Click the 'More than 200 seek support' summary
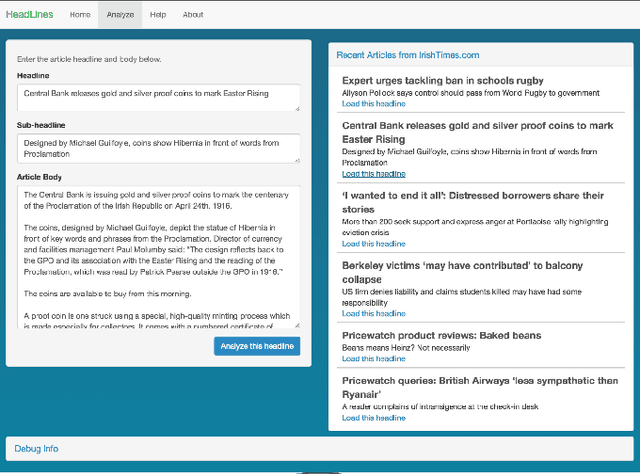Image resolution: width=640 pixels, height=474 pixels. (475, 227)
